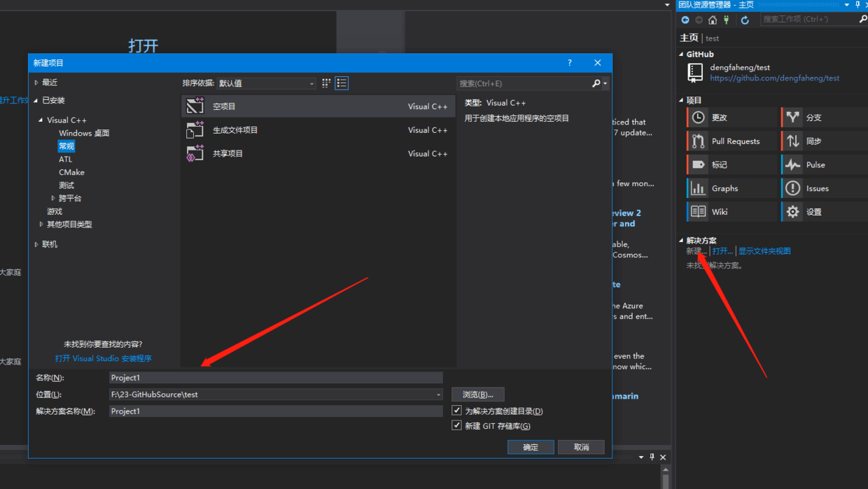Click 打开... link under 解决方案
The image size is (868, 489).
click(x=722, y=251)
